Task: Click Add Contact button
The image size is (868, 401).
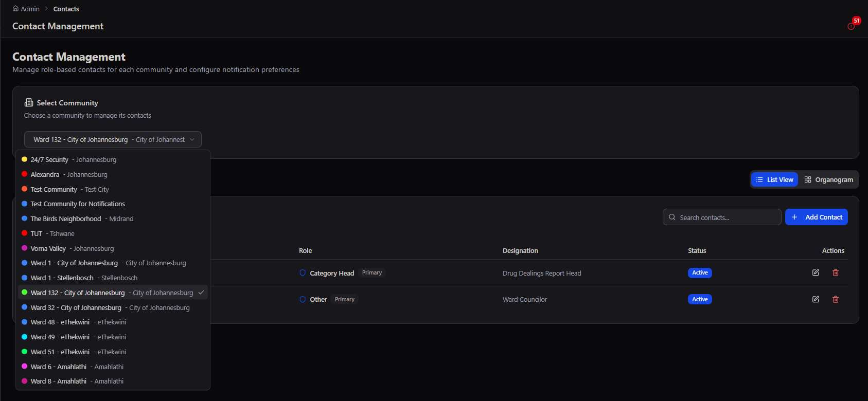Action: pos(816,217)
